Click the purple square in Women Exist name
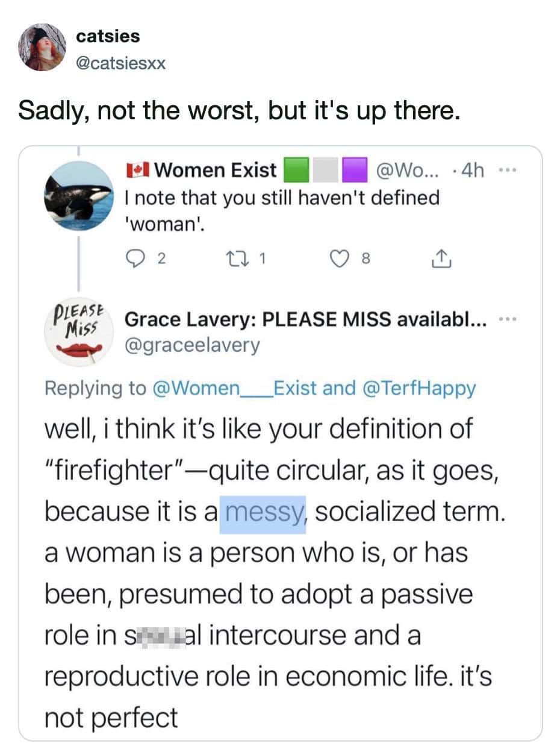This screenshot has width=560, height=755. [355, 171]
